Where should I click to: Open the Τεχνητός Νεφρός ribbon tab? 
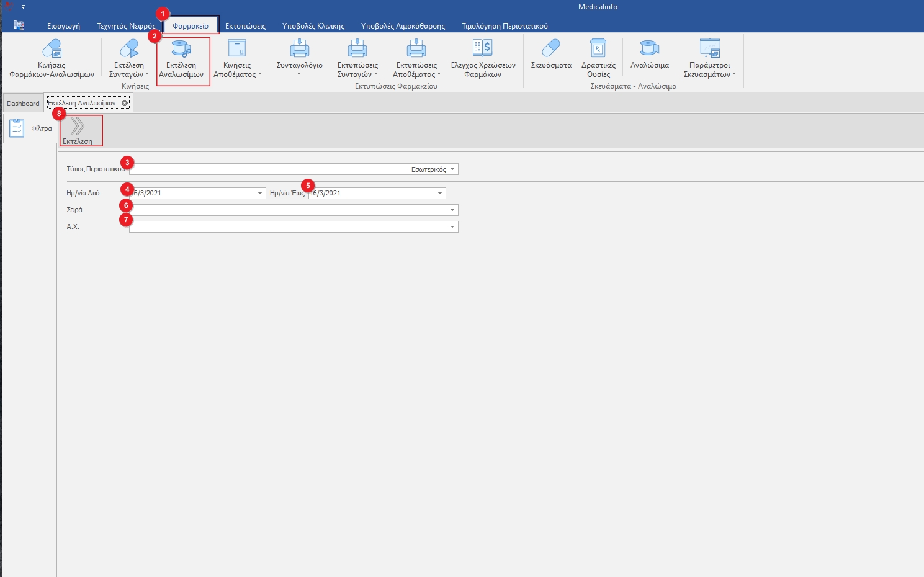click(x=126, y=26)
